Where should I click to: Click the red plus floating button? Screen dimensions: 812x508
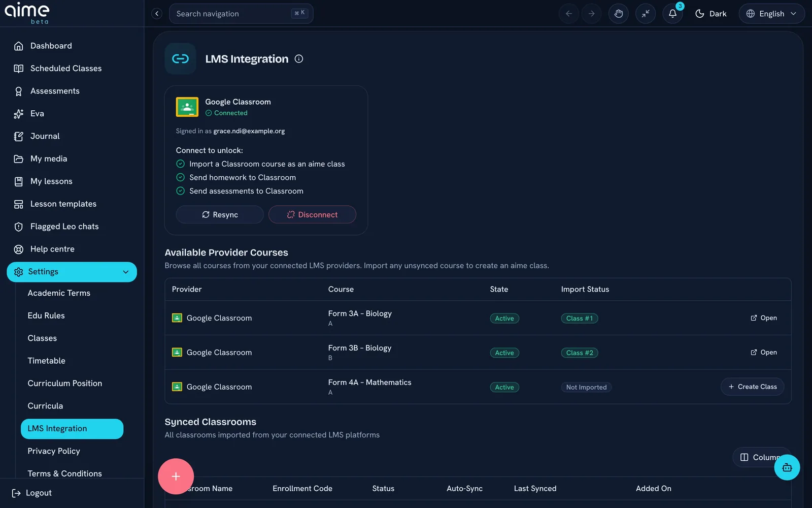(x=176, y=477)
